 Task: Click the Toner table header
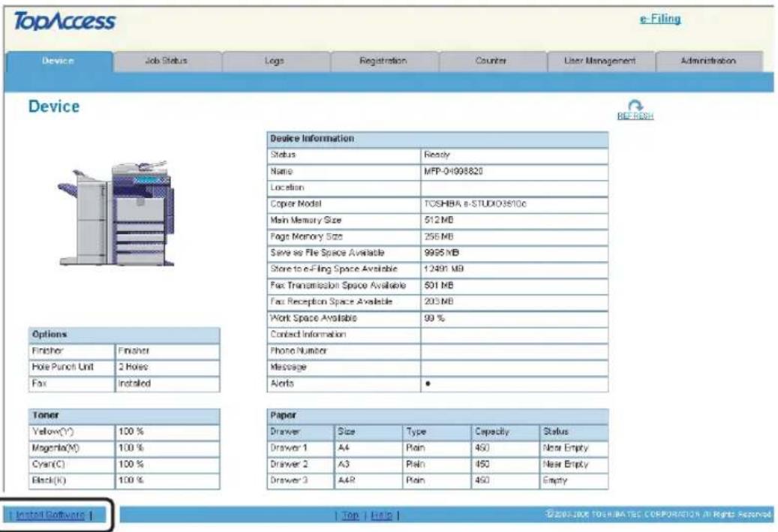tap(124, 416)
